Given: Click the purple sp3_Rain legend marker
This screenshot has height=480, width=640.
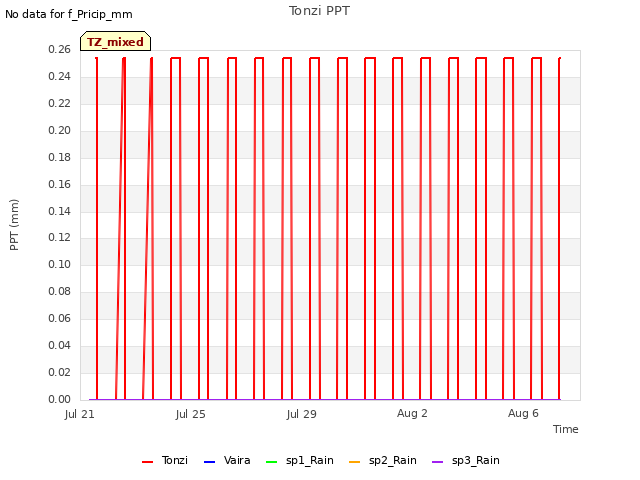Looking at the screenshot, I should point(438,462).
